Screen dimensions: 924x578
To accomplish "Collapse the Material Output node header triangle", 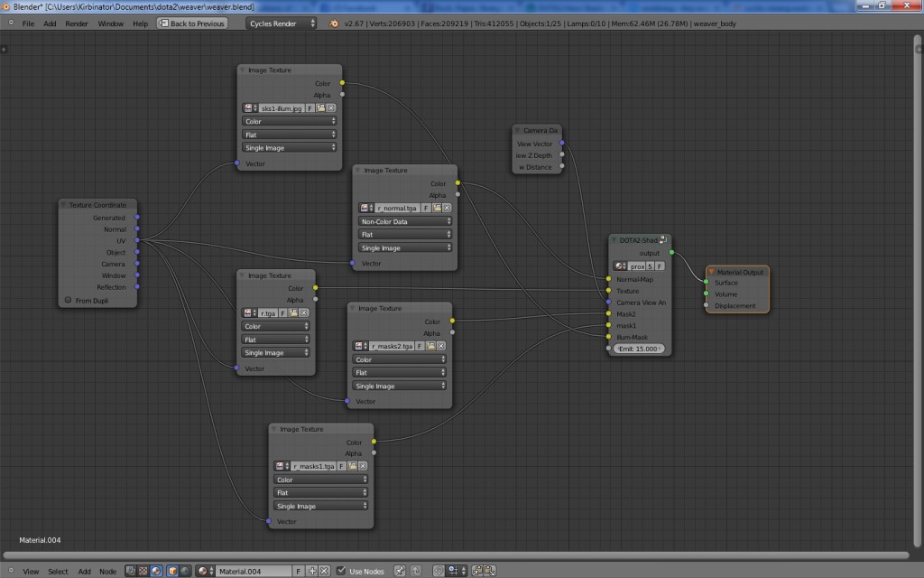I will 713,274.
